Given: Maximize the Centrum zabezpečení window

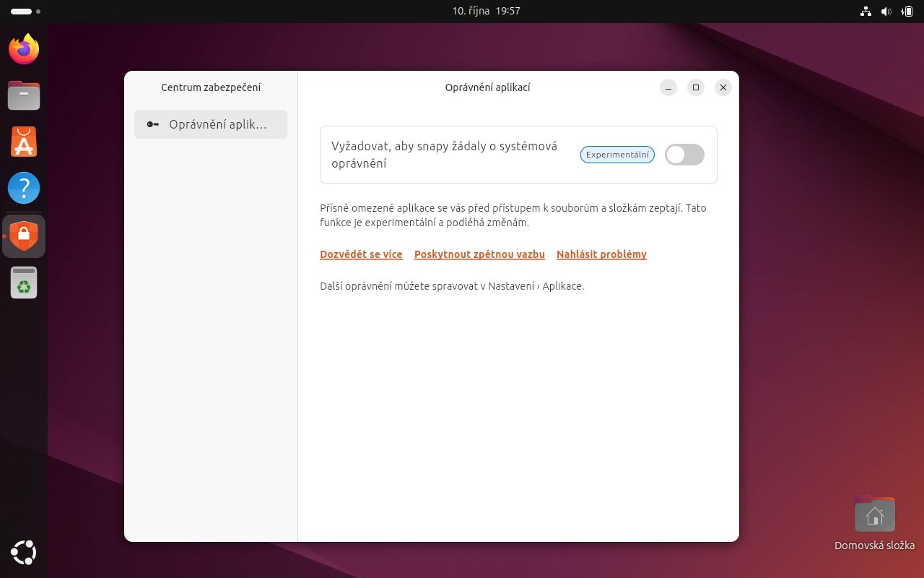Looking at the screenshot, I should [696, 87].
